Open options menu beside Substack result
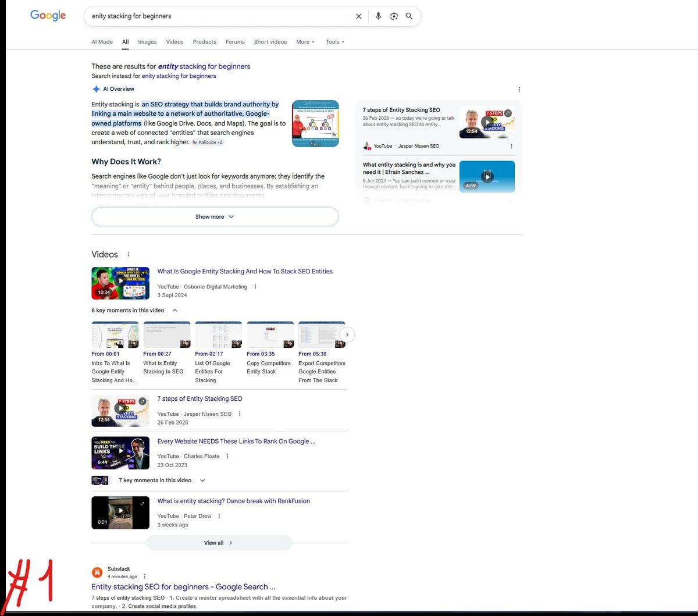698x616 pixels. click(x=145, y=576)
